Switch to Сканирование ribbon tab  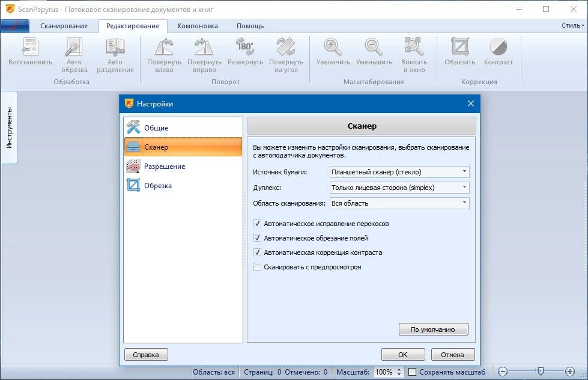tap(64, 26)
